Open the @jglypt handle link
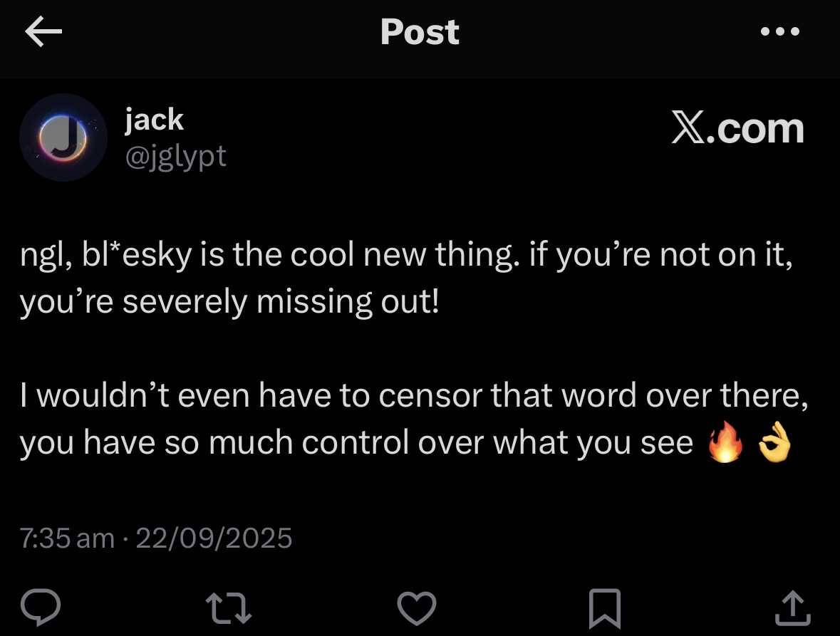The image size is (840, 636). pyautogui.click(x=175, y=156)
